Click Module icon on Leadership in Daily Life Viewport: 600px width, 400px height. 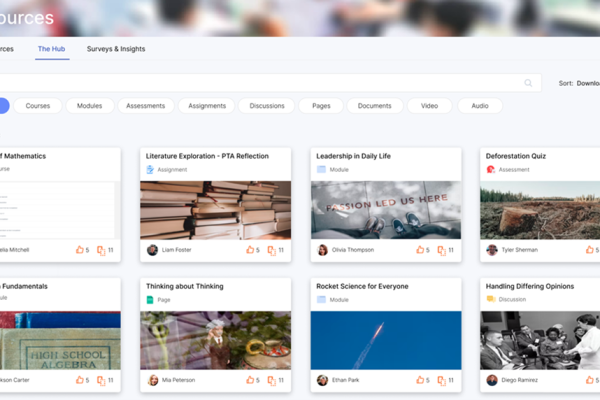click(x=321, y=169)
